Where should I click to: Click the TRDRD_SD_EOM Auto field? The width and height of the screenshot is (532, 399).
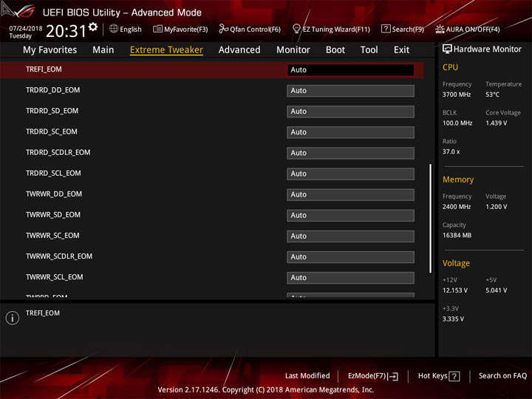350,112
